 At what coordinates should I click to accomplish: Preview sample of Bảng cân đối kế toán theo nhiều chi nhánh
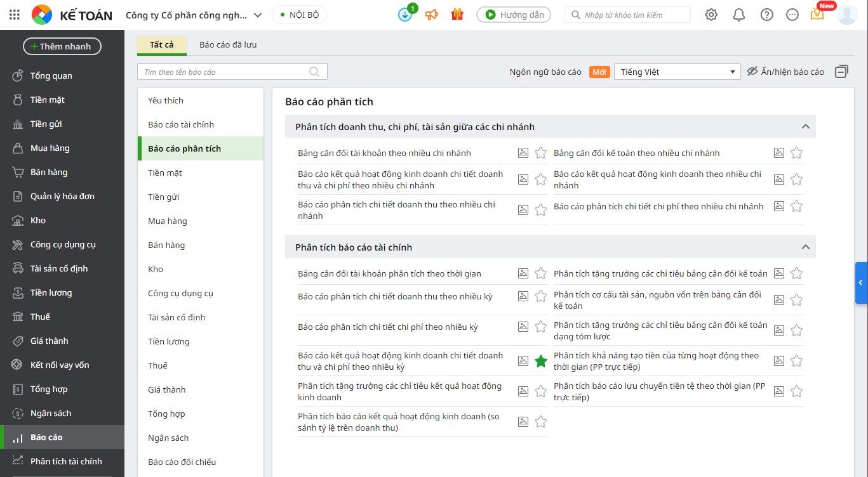tap(779, 153)
